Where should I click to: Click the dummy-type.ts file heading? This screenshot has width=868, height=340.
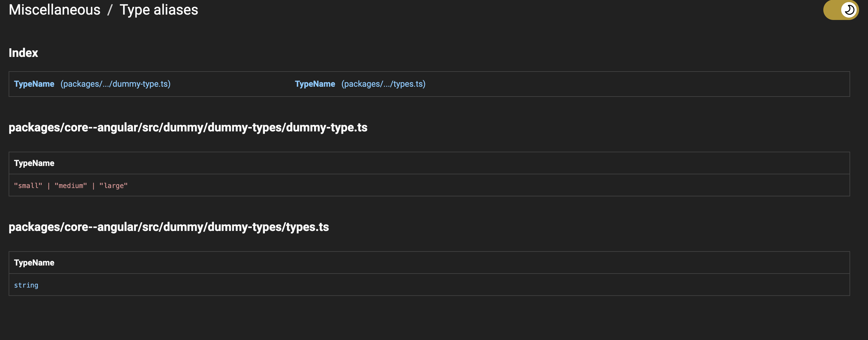(188, 127)
